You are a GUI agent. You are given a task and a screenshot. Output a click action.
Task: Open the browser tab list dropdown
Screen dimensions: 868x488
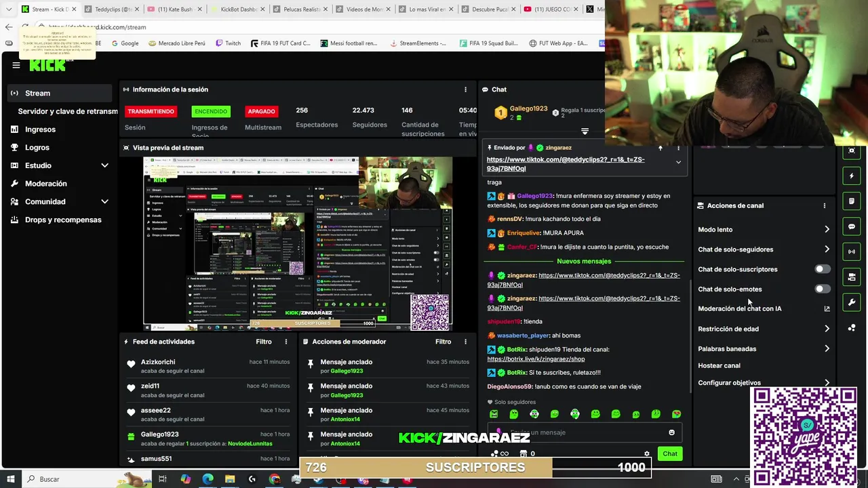point(7,9)
